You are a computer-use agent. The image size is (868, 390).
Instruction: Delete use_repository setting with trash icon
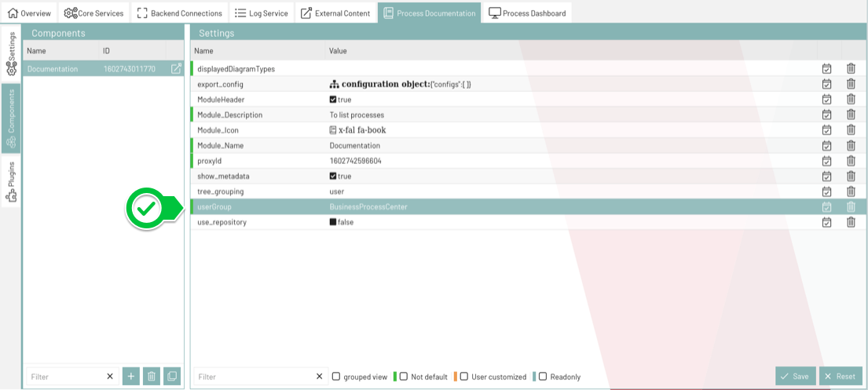pos(851,222)
